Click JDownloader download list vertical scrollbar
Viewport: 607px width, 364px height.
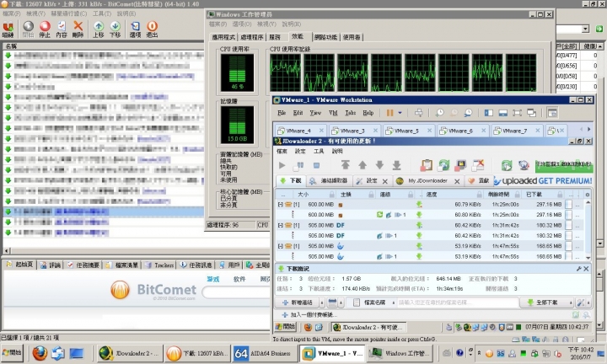pos(588,230)
